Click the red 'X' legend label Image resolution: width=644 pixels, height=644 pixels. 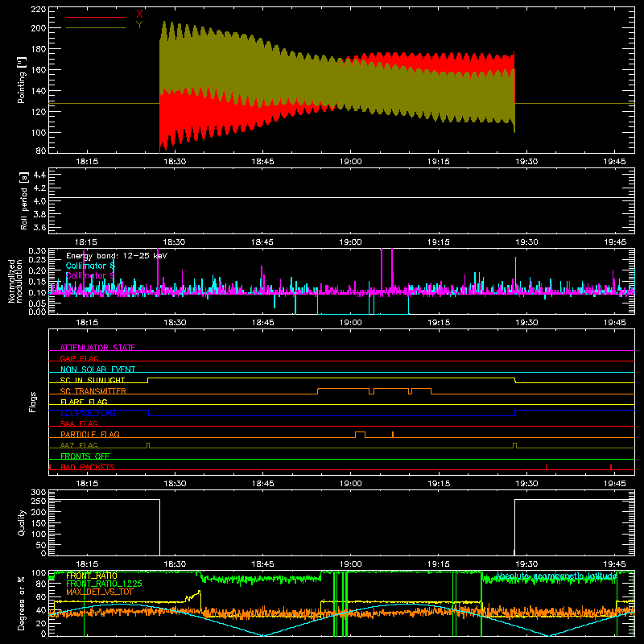coord(139,14)
